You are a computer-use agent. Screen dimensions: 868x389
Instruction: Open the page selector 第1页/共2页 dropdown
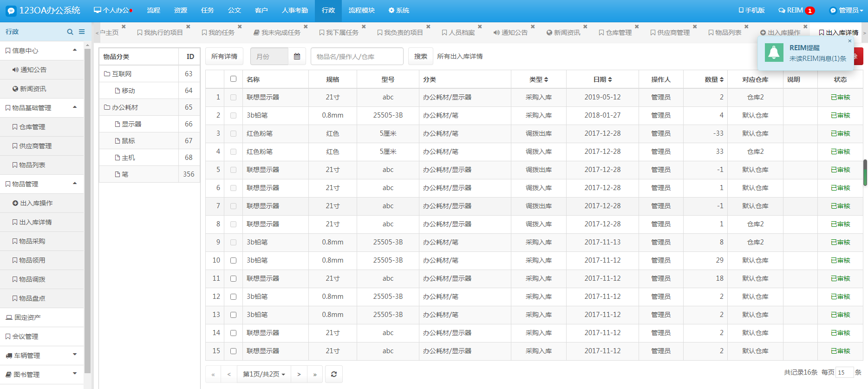click(264, 374)
